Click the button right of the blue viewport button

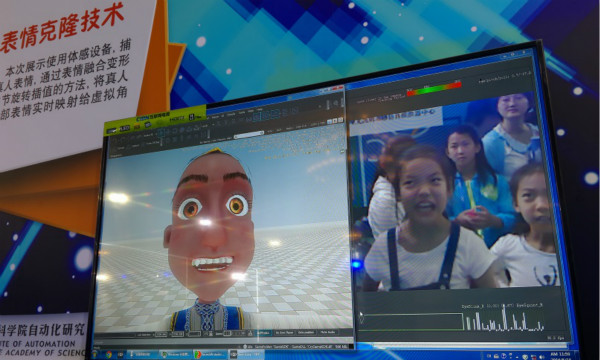pyautogui.click(x=284, y=332)
